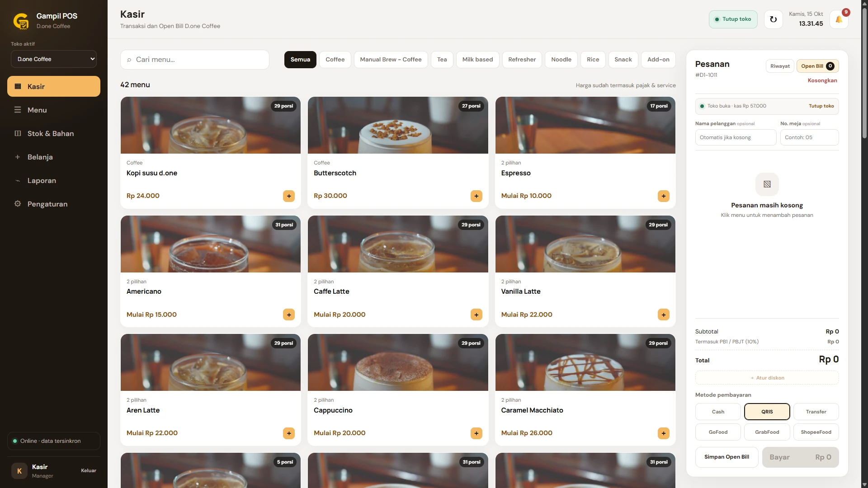The height and width of the screenshot is (488, 868).
Task: Add Aren Latte using its plus icon
Action: [289, 433]
